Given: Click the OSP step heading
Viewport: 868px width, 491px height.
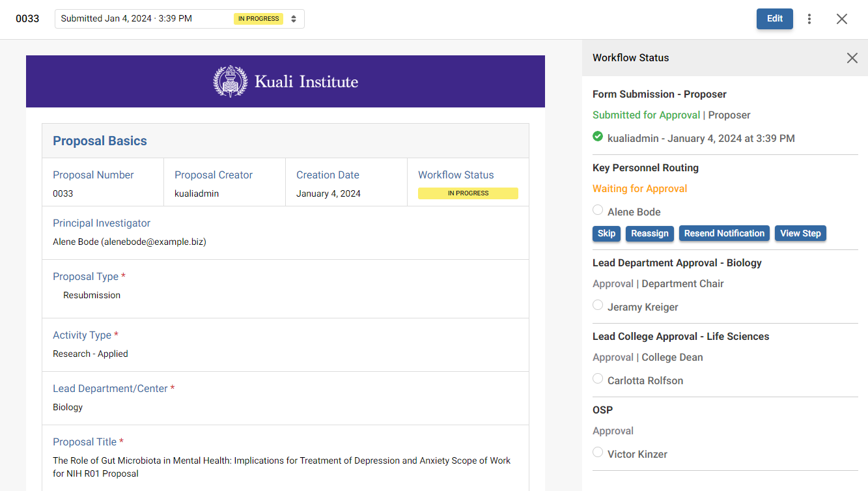Looking at the screenshot, I should (x=602, y=410).
